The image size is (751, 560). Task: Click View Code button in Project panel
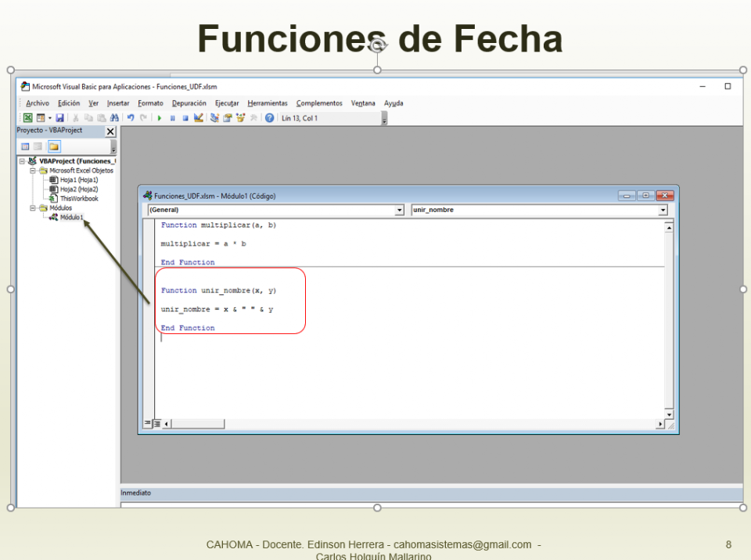[x=26, y=146]
